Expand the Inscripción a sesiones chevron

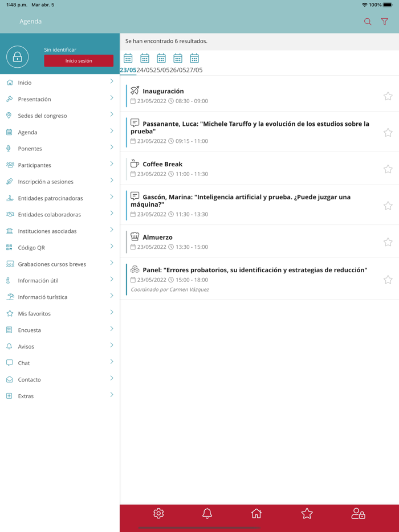[111, 180]
